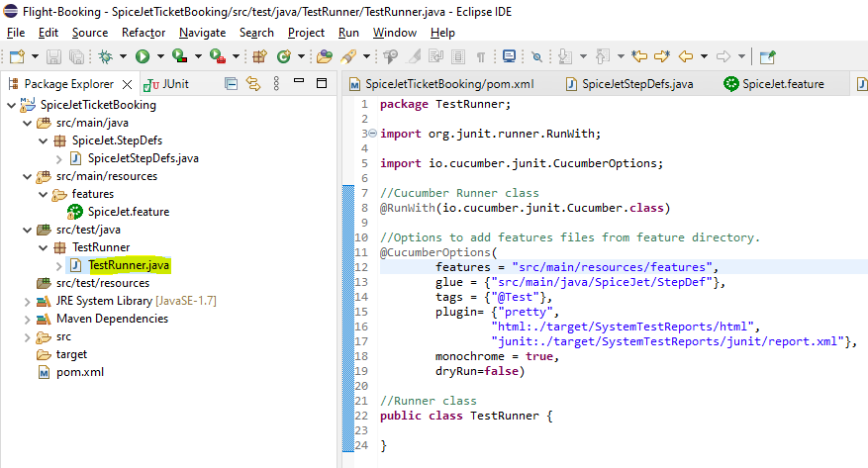The width and height of the screenshot is (868, 468).
Task: Open the Window menu
Action: pos(395,33)
